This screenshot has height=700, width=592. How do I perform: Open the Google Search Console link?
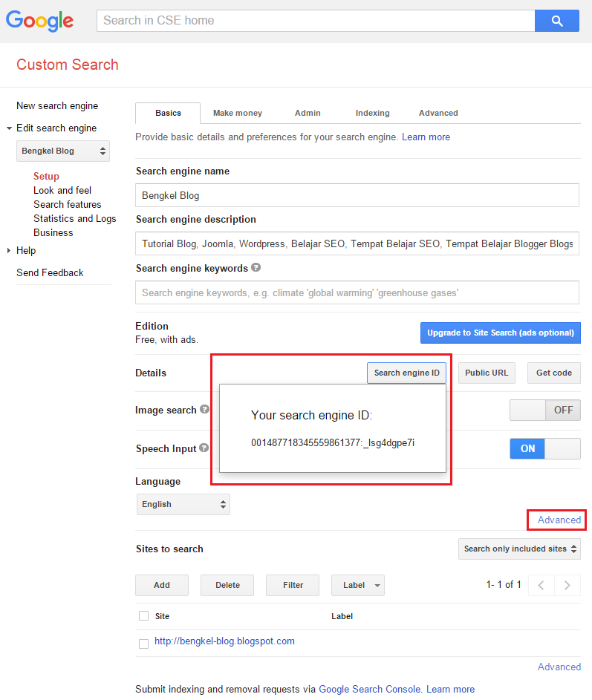tap(370, 690)
